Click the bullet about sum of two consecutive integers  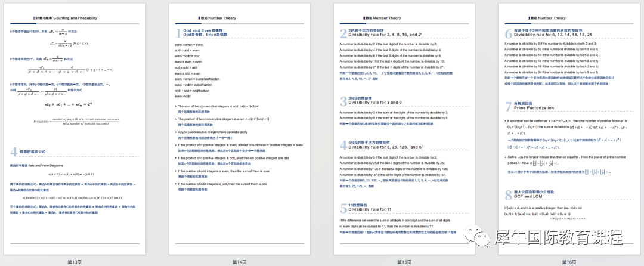coord(218,106)
